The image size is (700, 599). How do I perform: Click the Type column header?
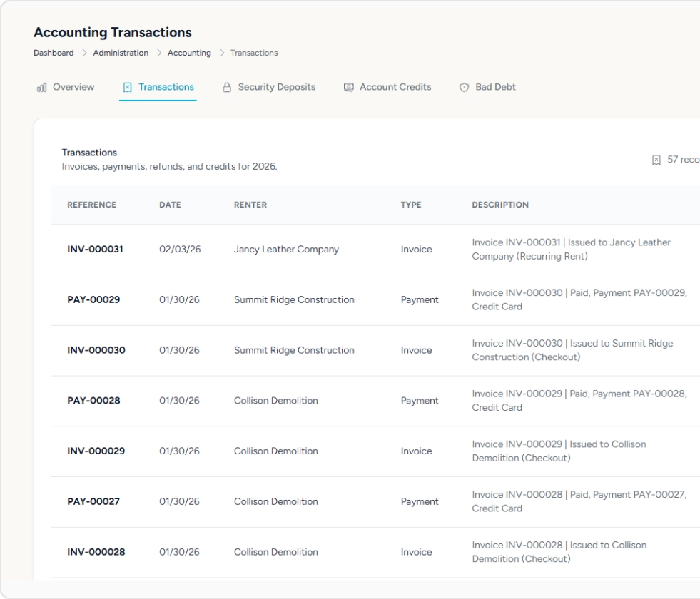tap(410, 205)
